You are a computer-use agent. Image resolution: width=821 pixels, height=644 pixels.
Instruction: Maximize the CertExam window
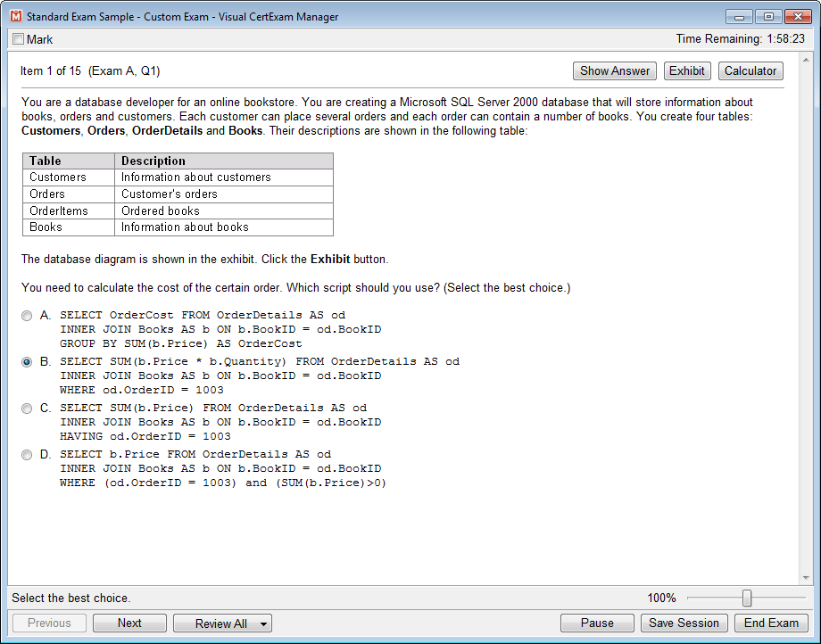pyautogui.click(x=768, y=17)
